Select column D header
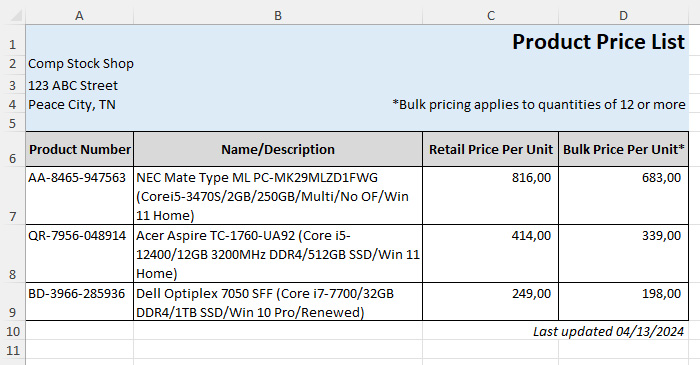This screenshot has width=700, height=365. click(623, 16)
